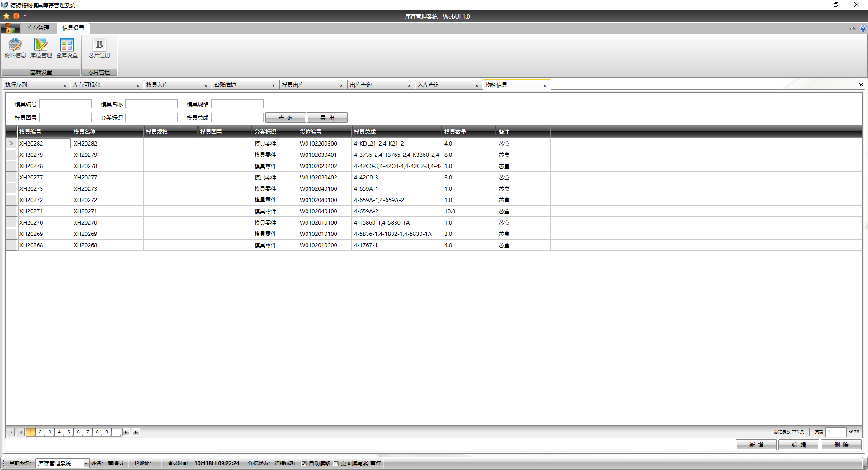The image size is (868, 470).
Task: Go to the last page of results
Action: pos(136,432)
